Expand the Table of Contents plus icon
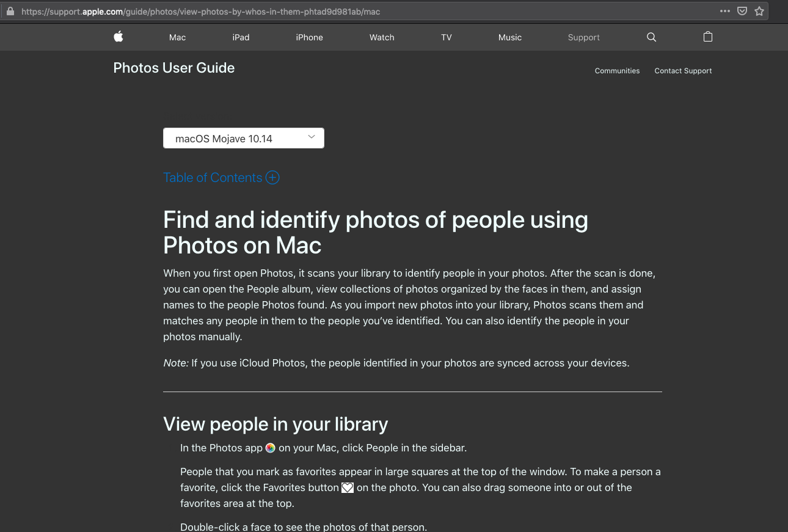Screen dimensions: 788x532 [x=272, y=178]
